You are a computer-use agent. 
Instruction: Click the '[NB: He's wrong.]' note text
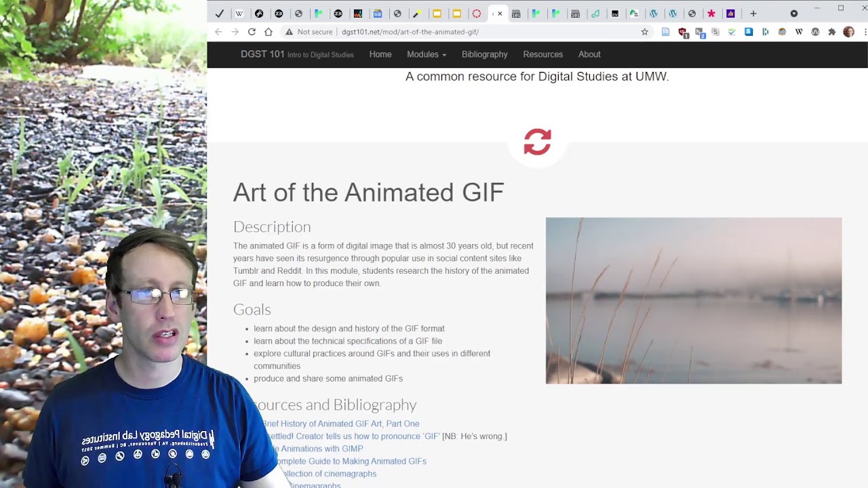(475, 436)
